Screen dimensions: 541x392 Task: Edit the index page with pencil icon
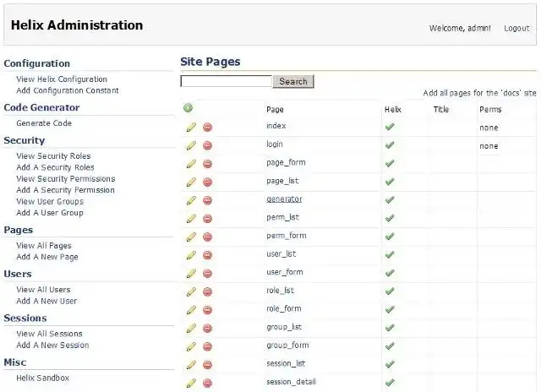click(191, 127)
